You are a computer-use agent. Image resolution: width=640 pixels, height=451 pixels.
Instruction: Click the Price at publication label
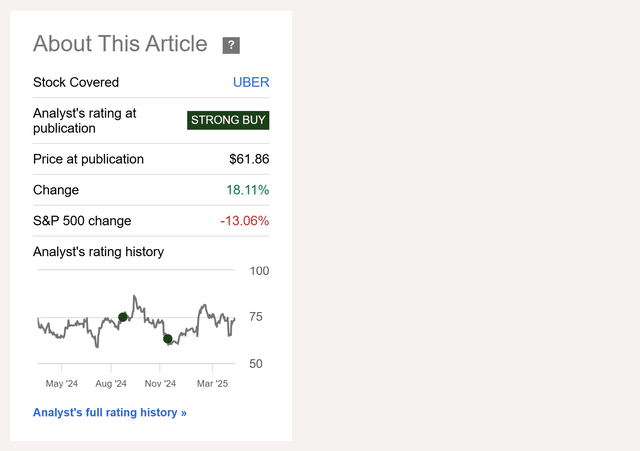pyautogui.click(x=88, y=159)
